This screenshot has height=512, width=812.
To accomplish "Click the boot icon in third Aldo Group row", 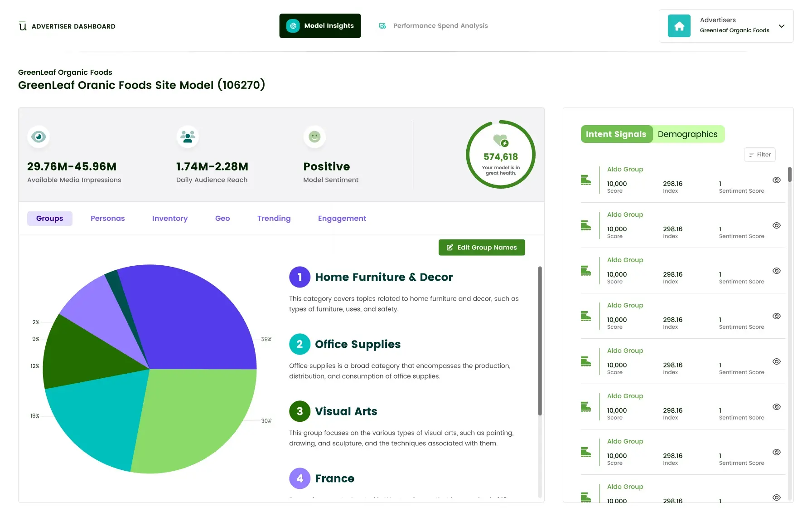I will (x=586, y=271).
